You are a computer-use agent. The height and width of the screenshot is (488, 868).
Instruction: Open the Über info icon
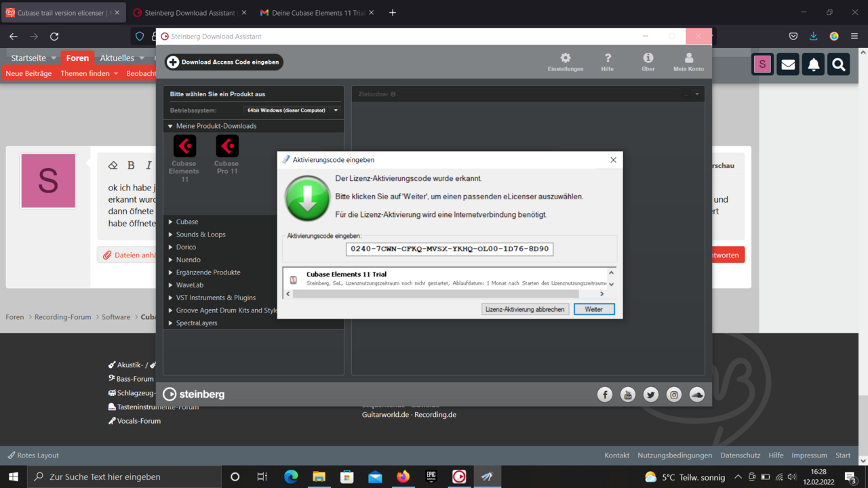(648, 62)
